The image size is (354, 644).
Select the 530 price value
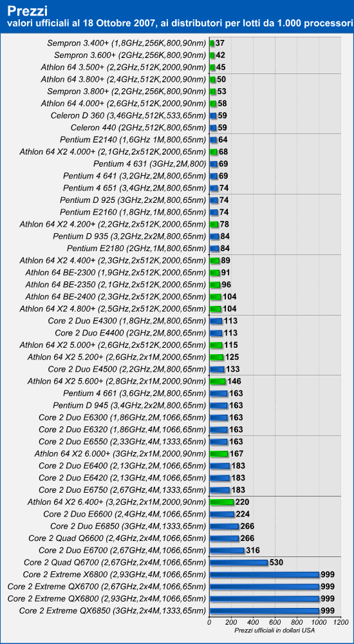[276, 563]
